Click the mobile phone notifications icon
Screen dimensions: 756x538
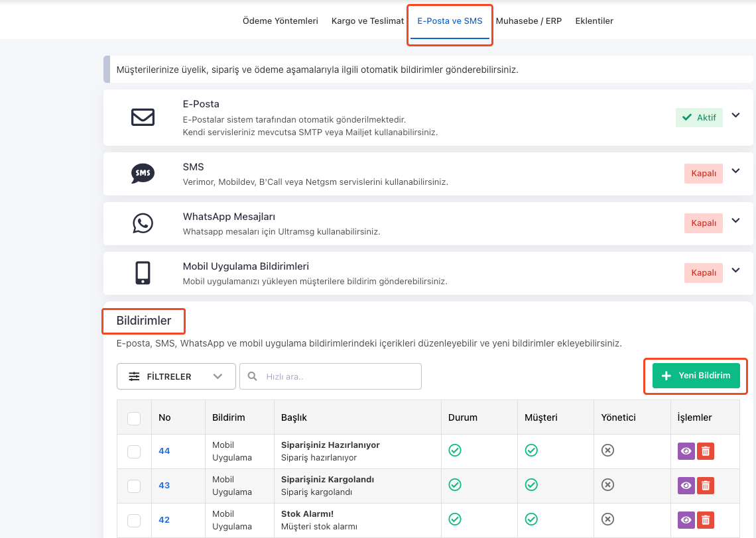143,272
